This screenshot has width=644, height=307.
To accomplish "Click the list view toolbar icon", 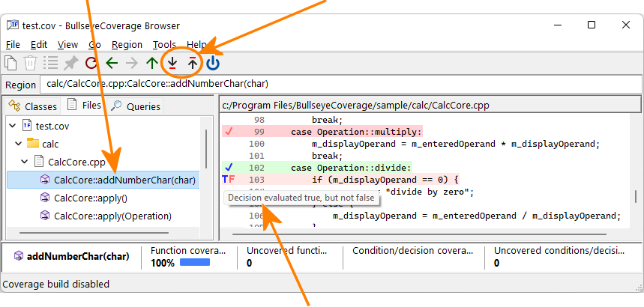I will 51,63.
